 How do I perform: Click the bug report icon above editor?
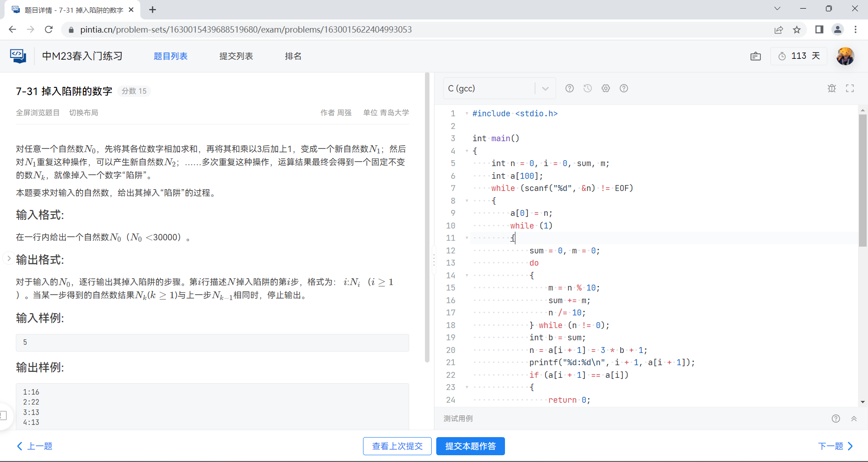tap(832, 88)
